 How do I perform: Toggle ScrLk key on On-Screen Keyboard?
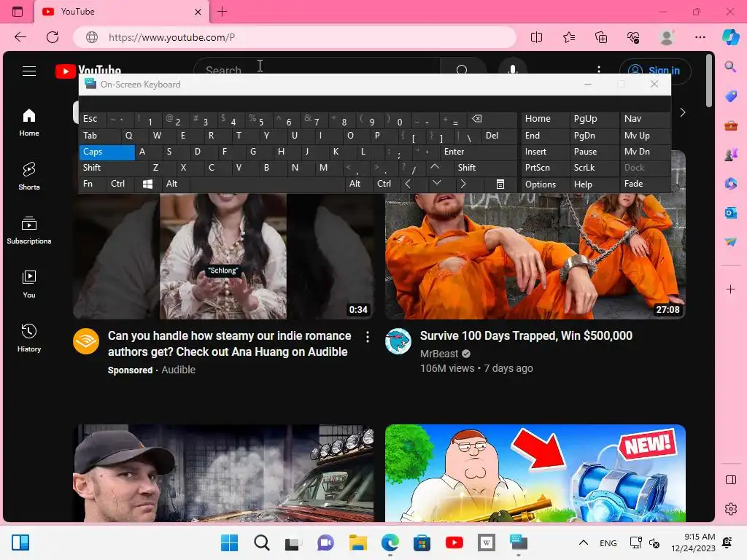pyautogui.click(x=595, y=168)
